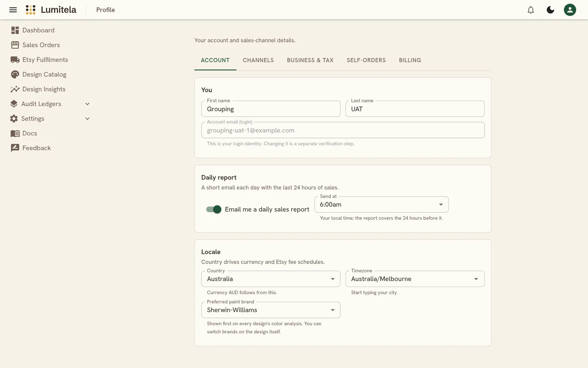Select the Account tab

click(x=215, y=60)
